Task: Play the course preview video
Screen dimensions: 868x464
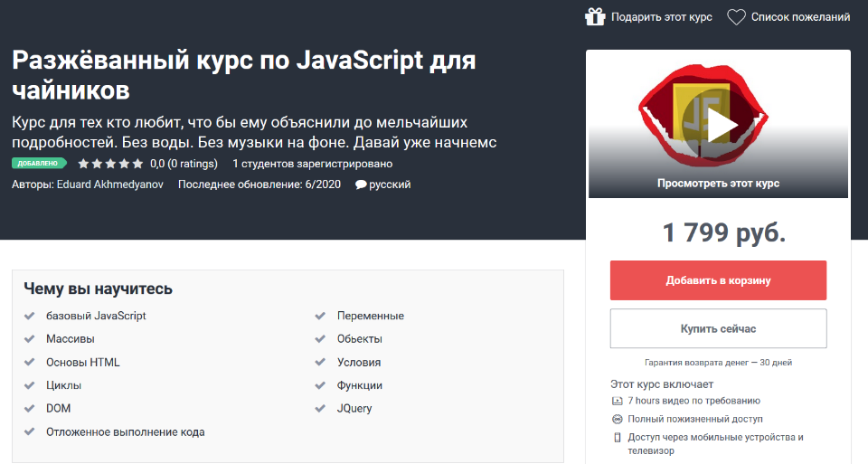Action: [718, 124]
